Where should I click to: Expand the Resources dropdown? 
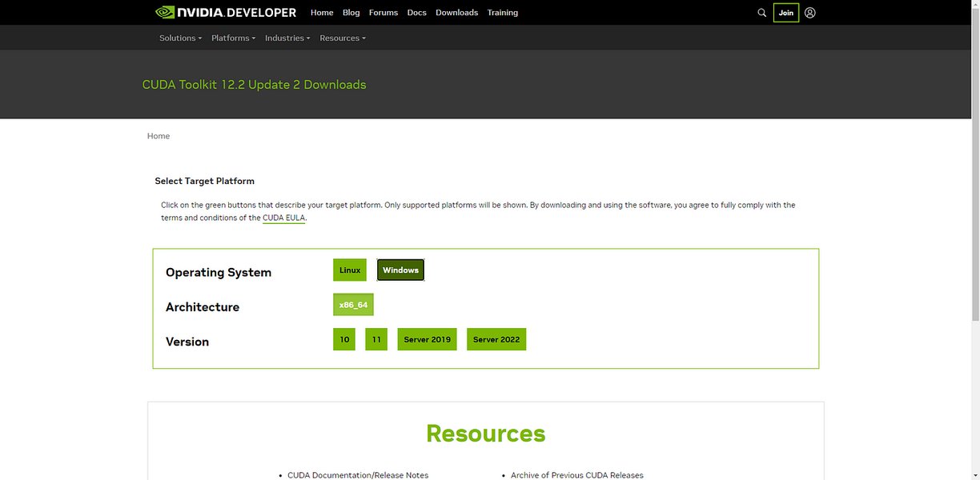coord(343,38)
